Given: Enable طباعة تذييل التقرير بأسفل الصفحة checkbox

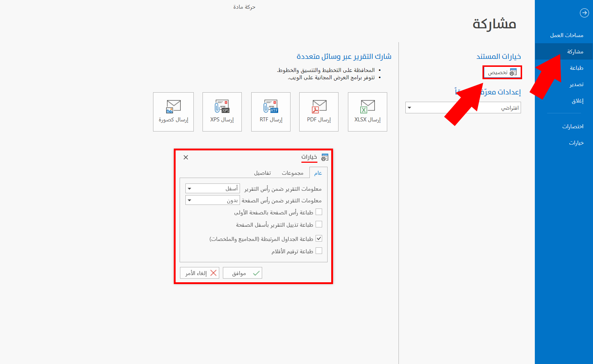Looking at the screenshot, I should [319, 225].
